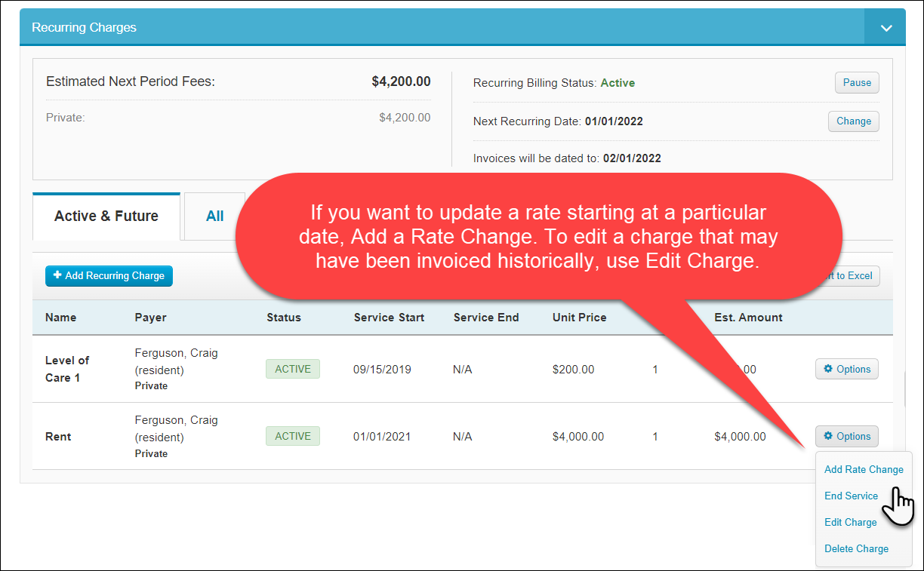The image size is (924, 571).
Task: Pause recurring billing
Action: coord(857,83)
